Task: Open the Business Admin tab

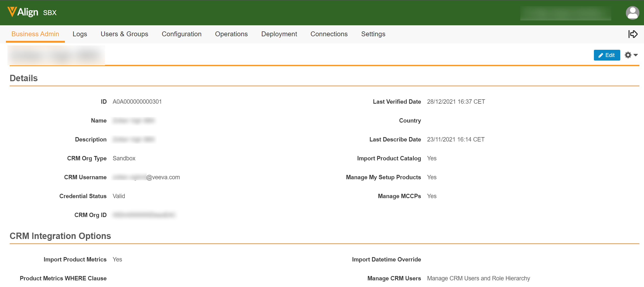Action: pos(35,34)
